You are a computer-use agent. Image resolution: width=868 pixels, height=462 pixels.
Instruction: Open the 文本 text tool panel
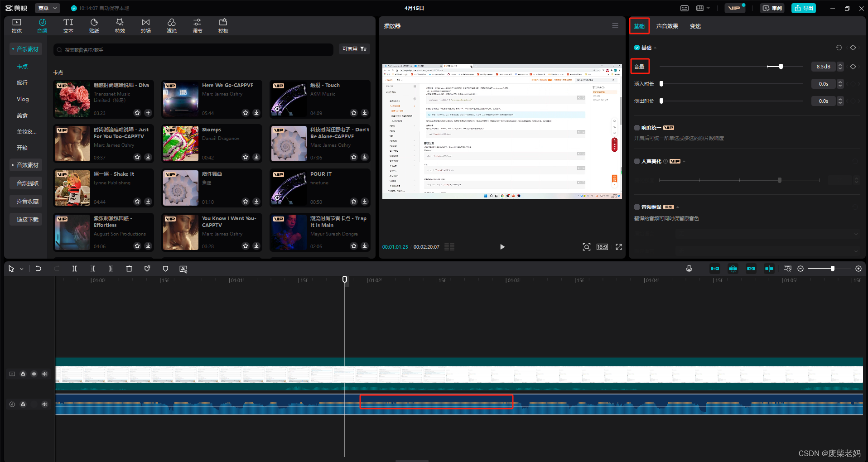(x=68, y=26)
